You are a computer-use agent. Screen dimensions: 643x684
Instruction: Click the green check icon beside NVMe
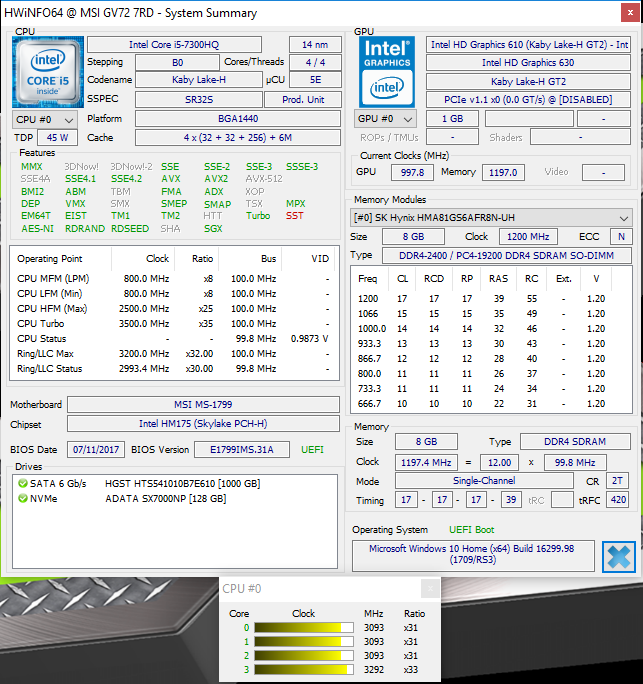pos(23,498)
